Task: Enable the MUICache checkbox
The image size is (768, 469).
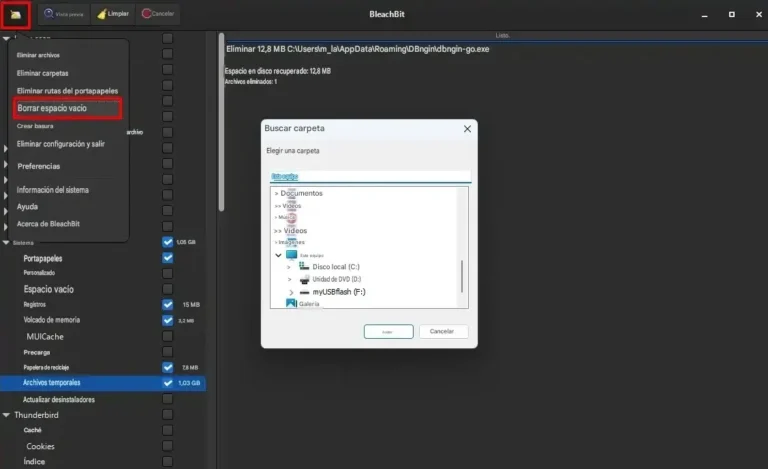Action: coord(168,336)
